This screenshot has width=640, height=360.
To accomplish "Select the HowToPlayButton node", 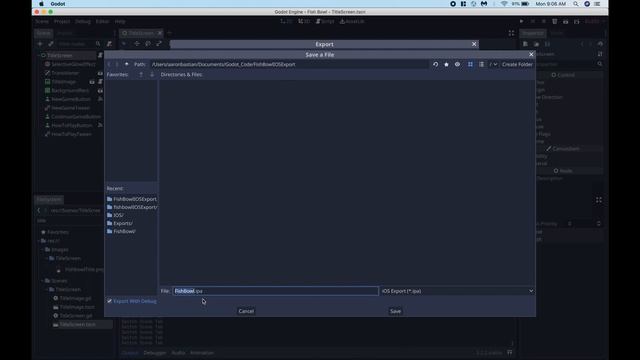I will coord(72,125).
